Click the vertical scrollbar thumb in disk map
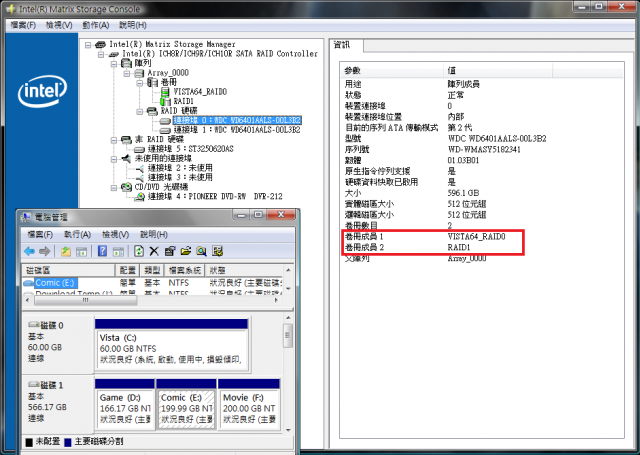Viewport: 640px width, 455px height. tap(288, 335)
